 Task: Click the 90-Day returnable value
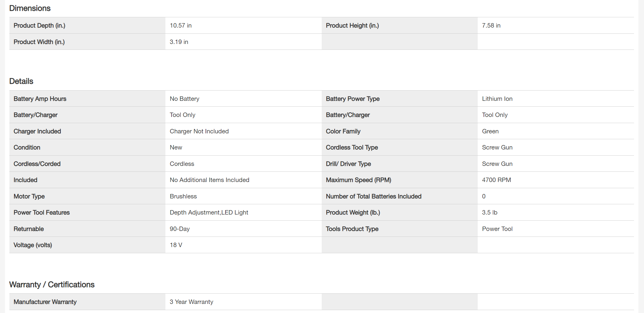(x=179, y=229)
